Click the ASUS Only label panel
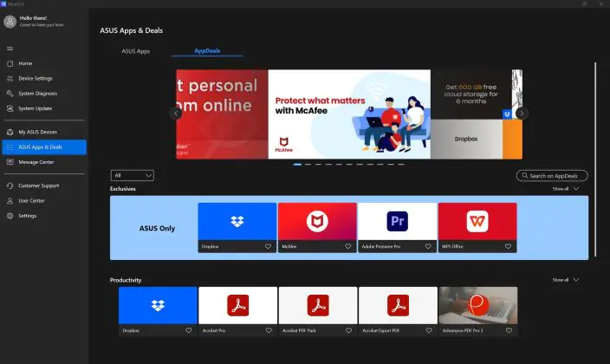Viewport: 610px width, 364px height. 157,228
